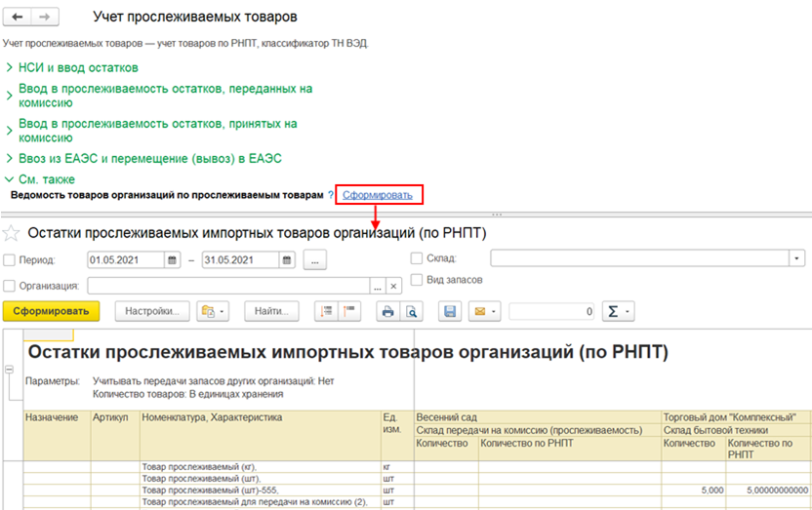Clear the Организация field with X button

(x=393, y=287)
